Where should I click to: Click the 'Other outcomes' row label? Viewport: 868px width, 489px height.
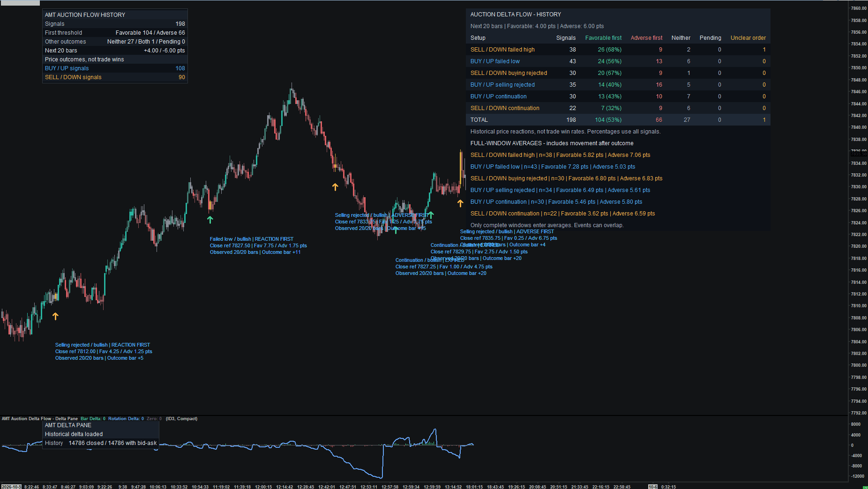click(65, 42)
